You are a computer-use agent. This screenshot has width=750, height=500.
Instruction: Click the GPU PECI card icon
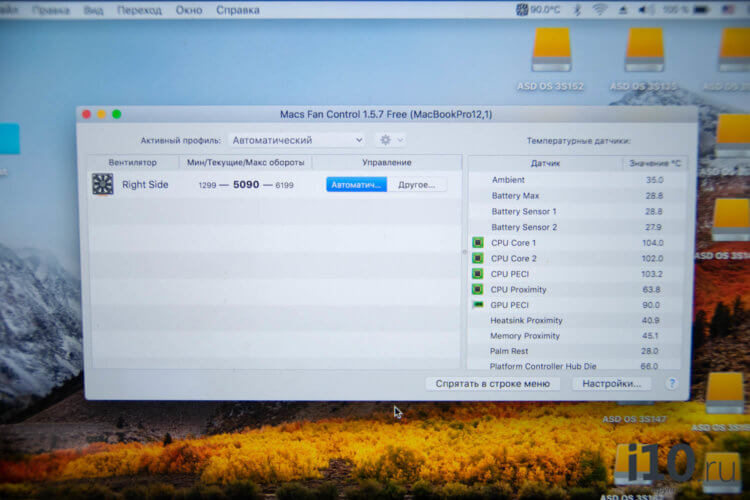[x=477, y=305]
